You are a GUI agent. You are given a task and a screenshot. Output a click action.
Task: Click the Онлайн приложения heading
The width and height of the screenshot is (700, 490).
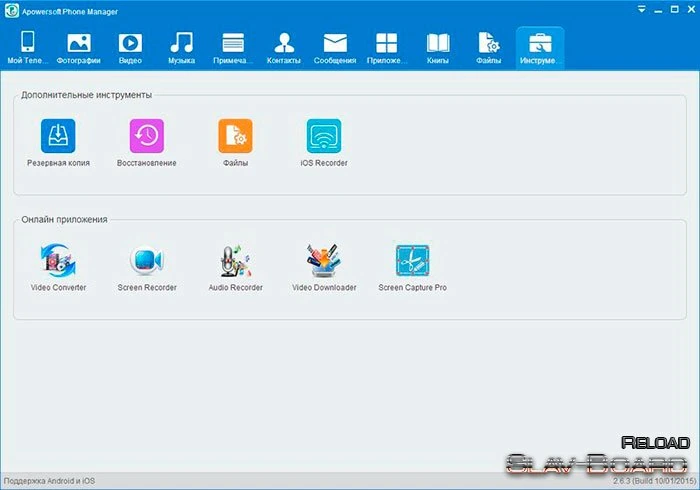pyautogui.click(x=64, y=219)
